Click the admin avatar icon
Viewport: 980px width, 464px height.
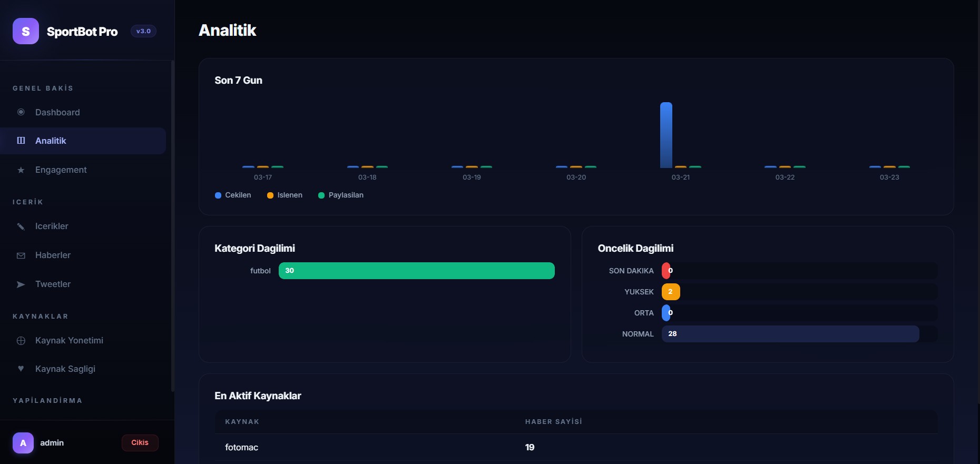point(23,443)
